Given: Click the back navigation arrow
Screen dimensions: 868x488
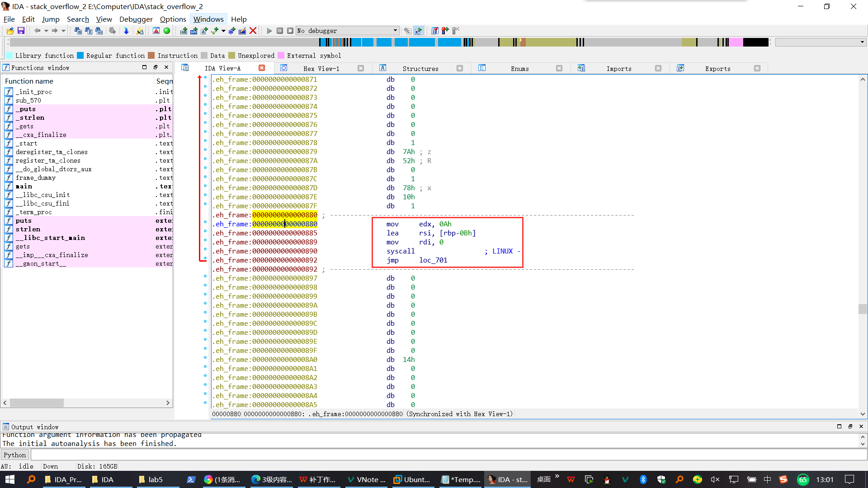Looking at the screenshot, I should click(37, 31).
